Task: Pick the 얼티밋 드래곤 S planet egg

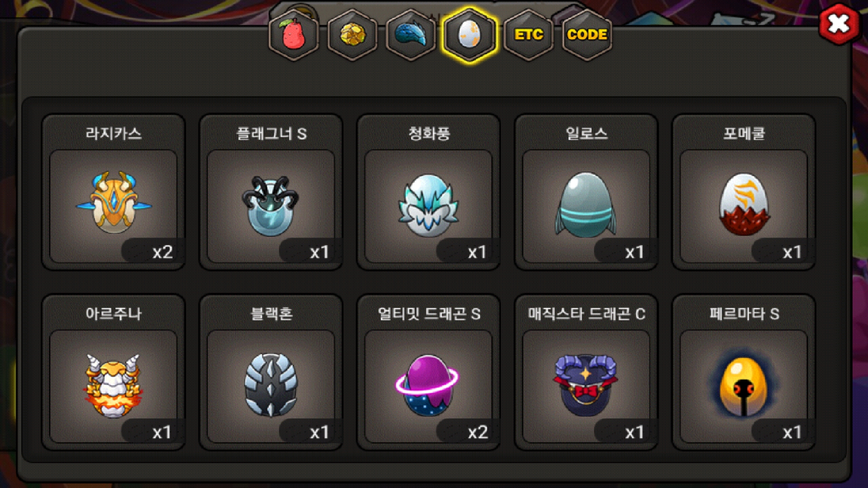Action: (427, 385)
